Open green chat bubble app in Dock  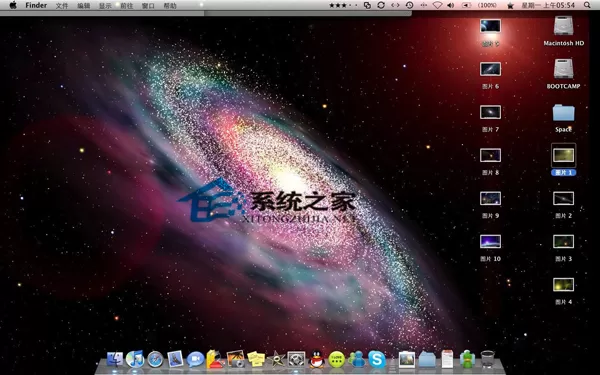337,359
